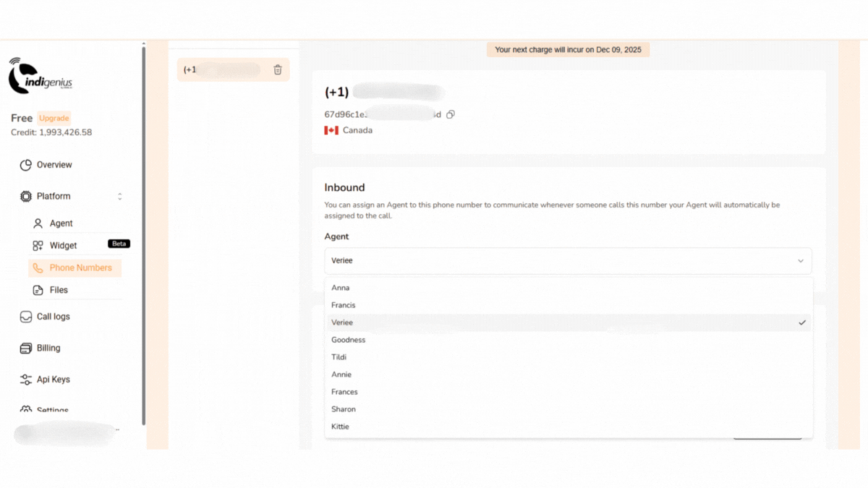Open the Widget page
This screenshot has width=868, height=488.
(64, 246)
